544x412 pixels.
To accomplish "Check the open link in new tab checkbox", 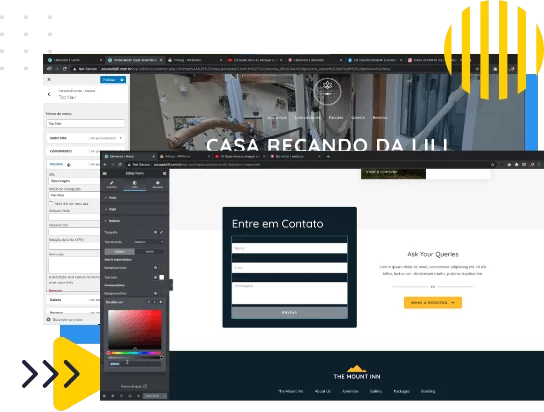I will [51, 203].
